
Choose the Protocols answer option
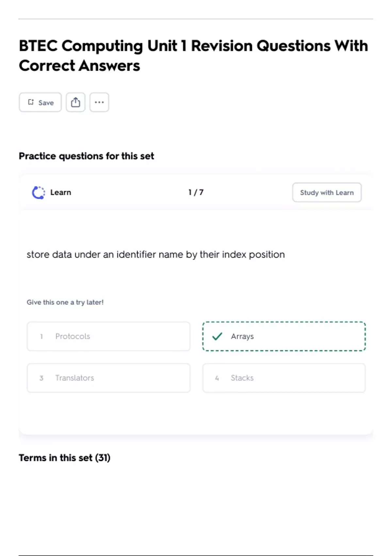click(108, 336)
